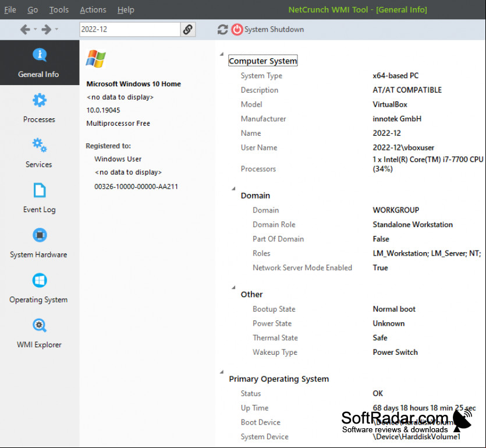Click the Registered to: heading
This screenshot has width=486, height=448.
(x=108, y=146)
